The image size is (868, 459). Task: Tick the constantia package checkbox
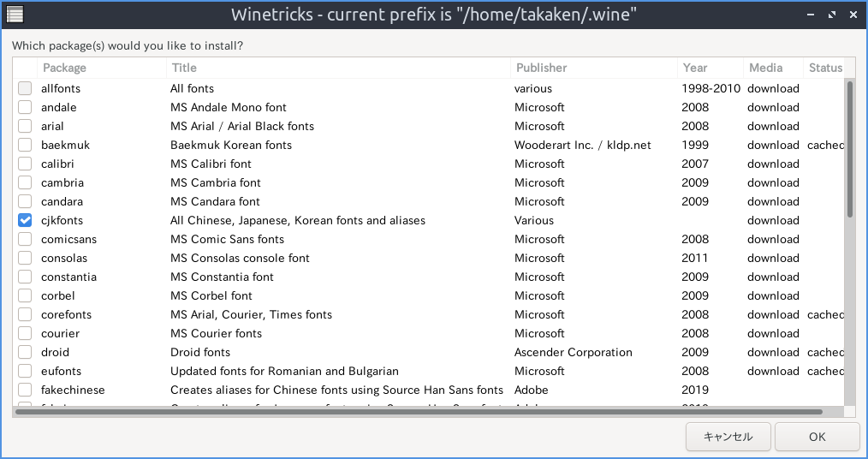25,277
